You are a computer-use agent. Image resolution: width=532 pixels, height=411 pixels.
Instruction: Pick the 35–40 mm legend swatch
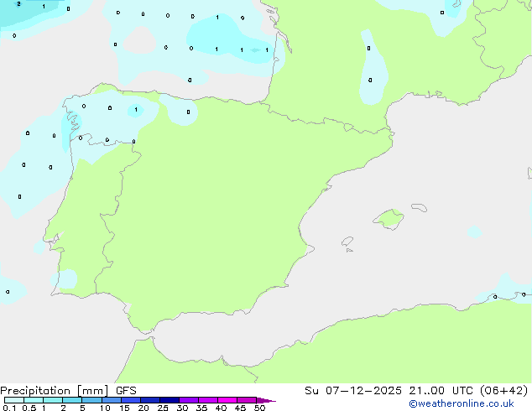[x=208, y=400]
